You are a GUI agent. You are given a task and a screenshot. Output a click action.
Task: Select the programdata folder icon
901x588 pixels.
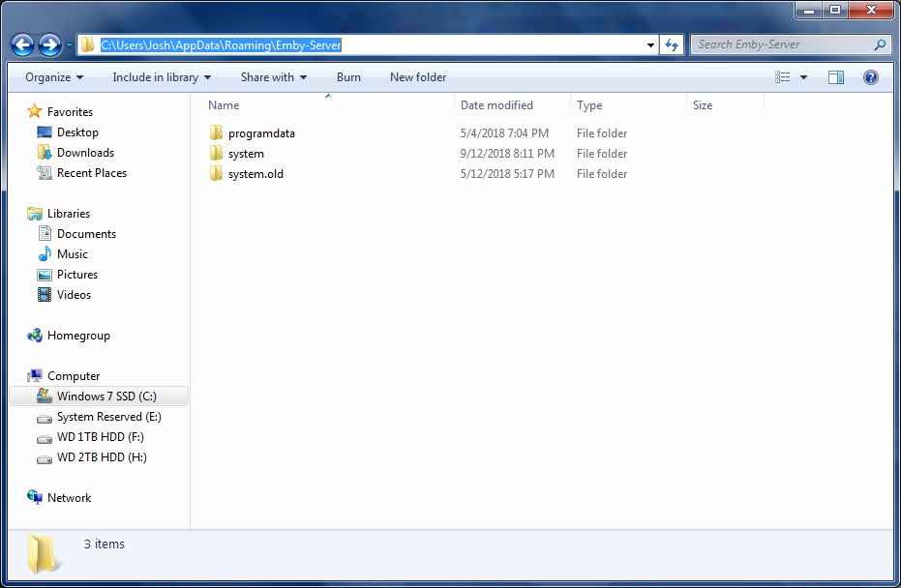pos(216,132)
